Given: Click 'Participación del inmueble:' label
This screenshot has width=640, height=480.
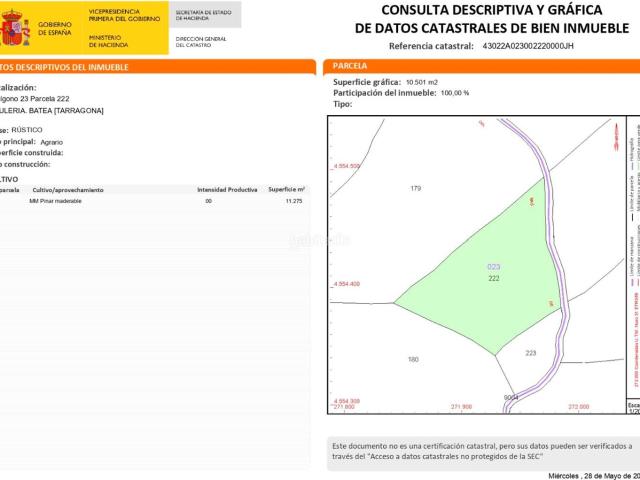Looking at the screenshot, I should tap(385, 93).
